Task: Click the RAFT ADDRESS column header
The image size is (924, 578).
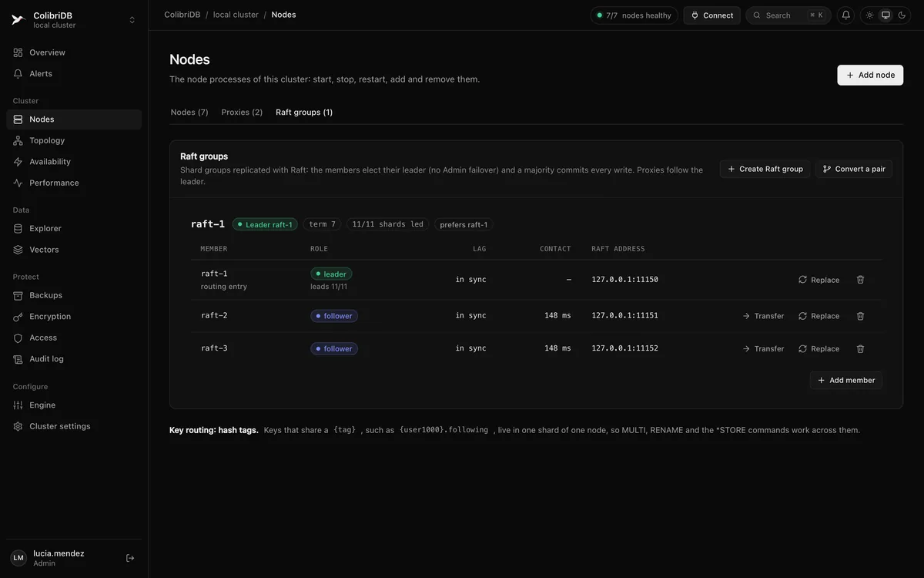Action: coord(618,249)
